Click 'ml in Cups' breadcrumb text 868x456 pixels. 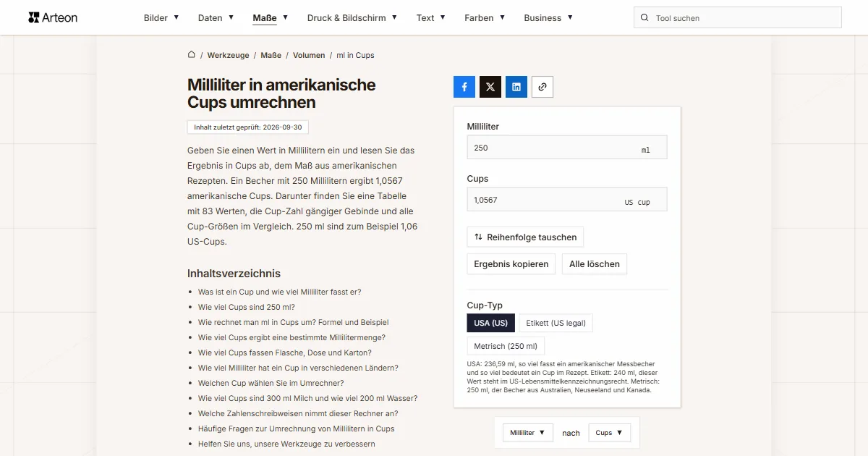click(x=355, y=55)
